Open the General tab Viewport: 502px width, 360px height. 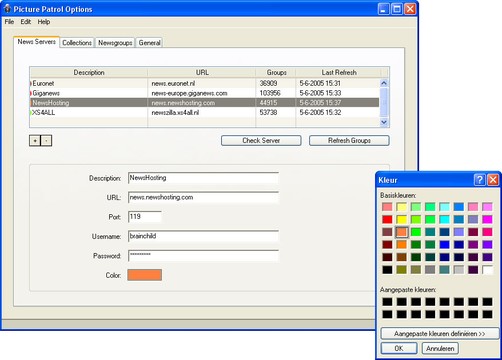[149, 43]
